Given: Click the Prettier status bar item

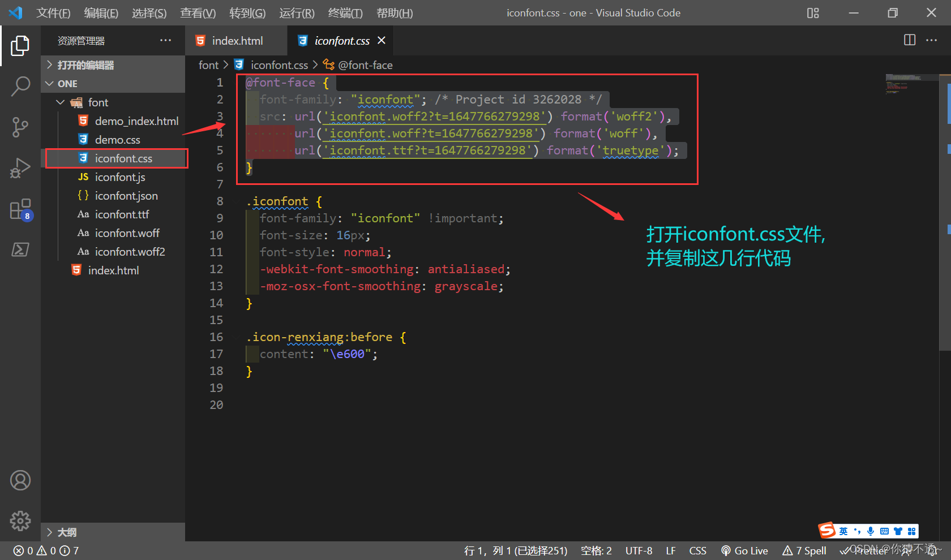Looking at the screenshot, I should tap(864, 551).
